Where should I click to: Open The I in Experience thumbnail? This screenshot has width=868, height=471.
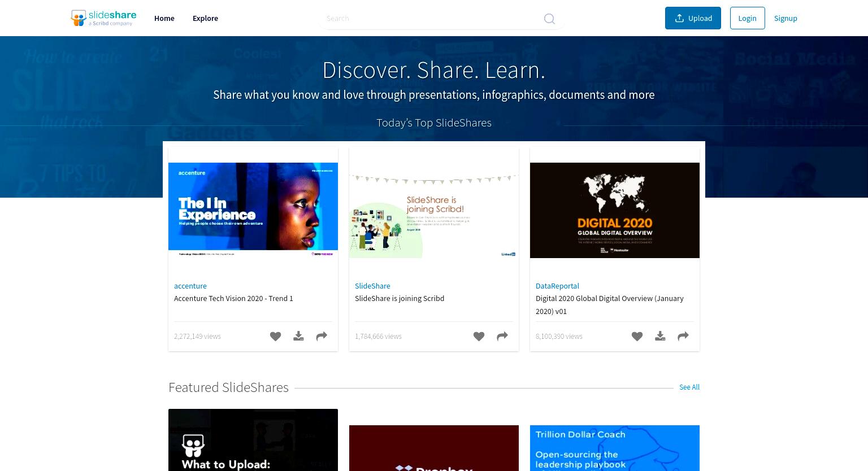coord(253,210)
